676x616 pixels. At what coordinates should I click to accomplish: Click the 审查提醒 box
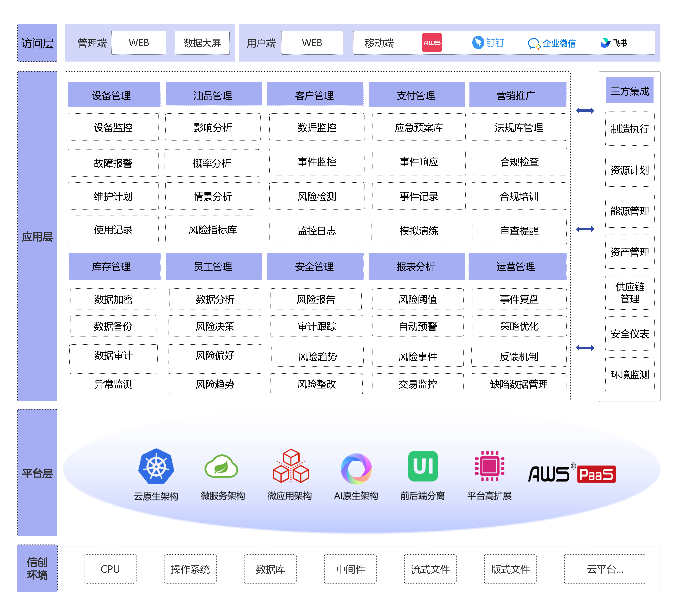click(x=519, y=231)
